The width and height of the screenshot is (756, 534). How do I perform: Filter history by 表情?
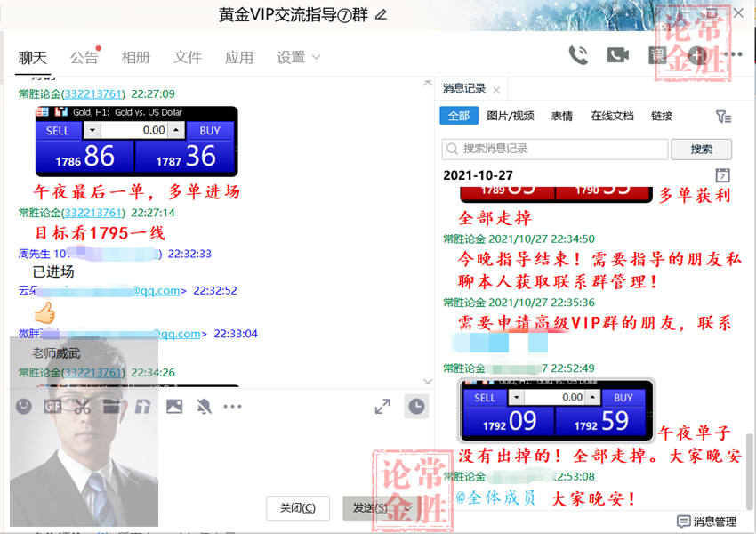[x=562, y=116]
